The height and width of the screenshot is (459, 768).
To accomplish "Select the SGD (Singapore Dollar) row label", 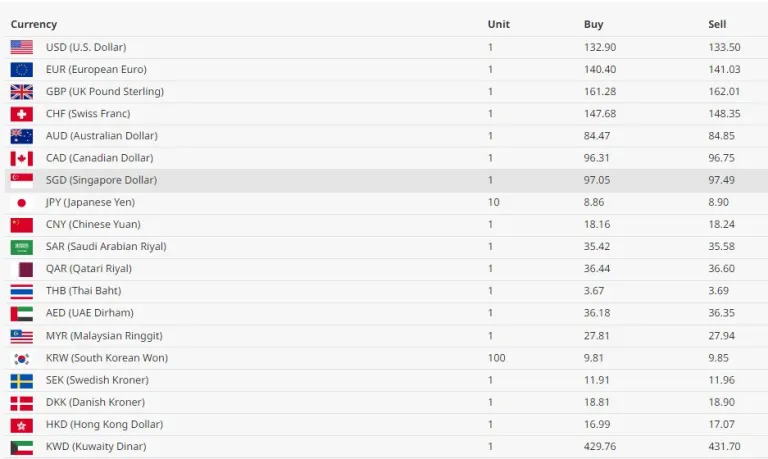I will point(101,180).
